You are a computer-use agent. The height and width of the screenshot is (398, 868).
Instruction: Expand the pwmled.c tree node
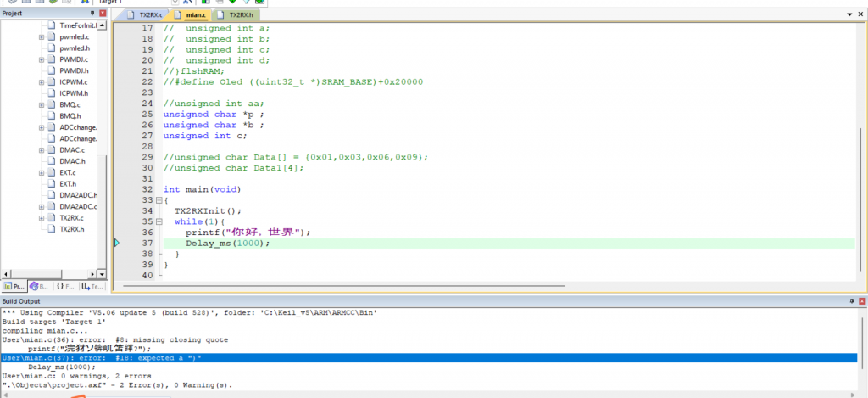coord(42,38)
